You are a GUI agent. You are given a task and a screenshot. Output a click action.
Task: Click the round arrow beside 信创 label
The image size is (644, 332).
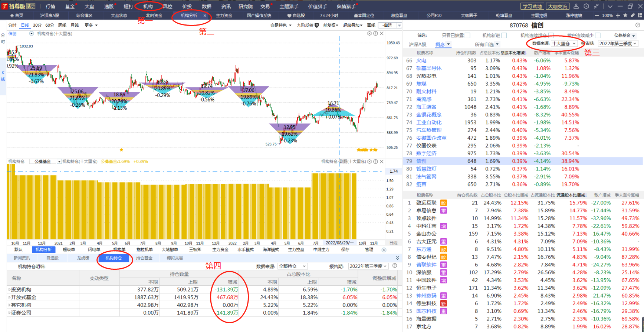(32, 33)
